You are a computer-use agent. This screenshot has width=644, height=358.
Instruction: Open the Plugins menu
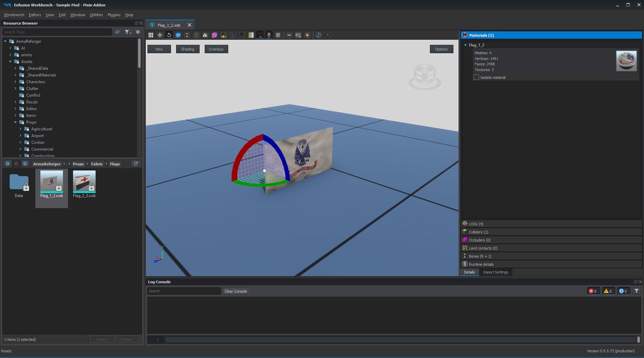(x=114, y=14)
